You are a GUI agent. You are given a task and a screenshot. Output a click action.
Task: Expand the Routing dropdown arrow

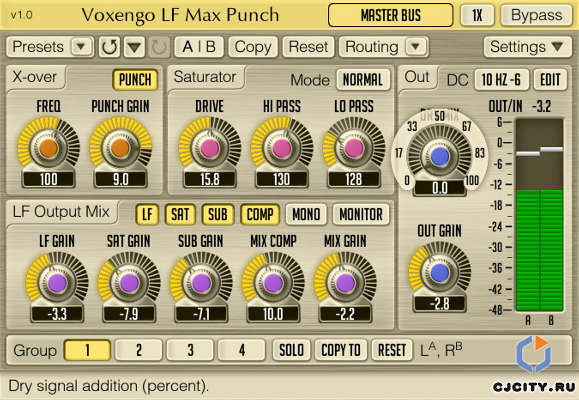click(415, 47)
